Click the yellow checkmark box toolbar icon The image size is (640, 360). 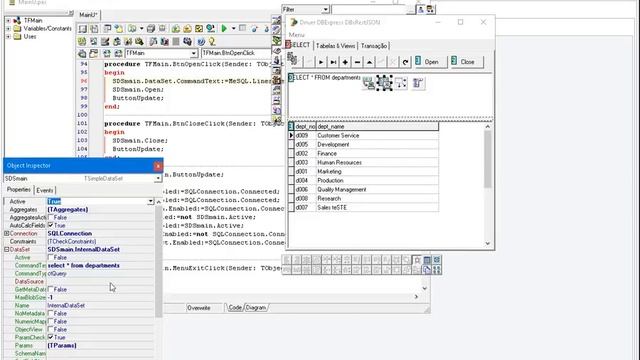(199, 29)
